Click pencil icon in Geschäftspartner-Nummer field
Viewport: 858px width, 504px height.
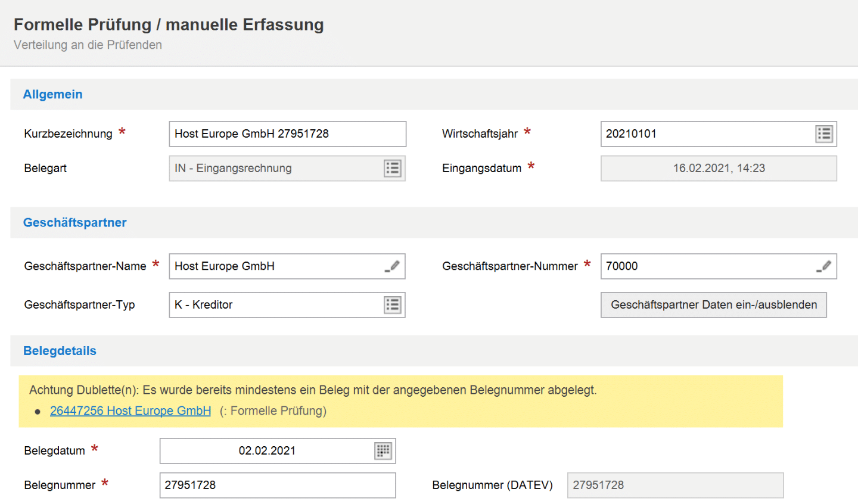(x=824, y=266)
